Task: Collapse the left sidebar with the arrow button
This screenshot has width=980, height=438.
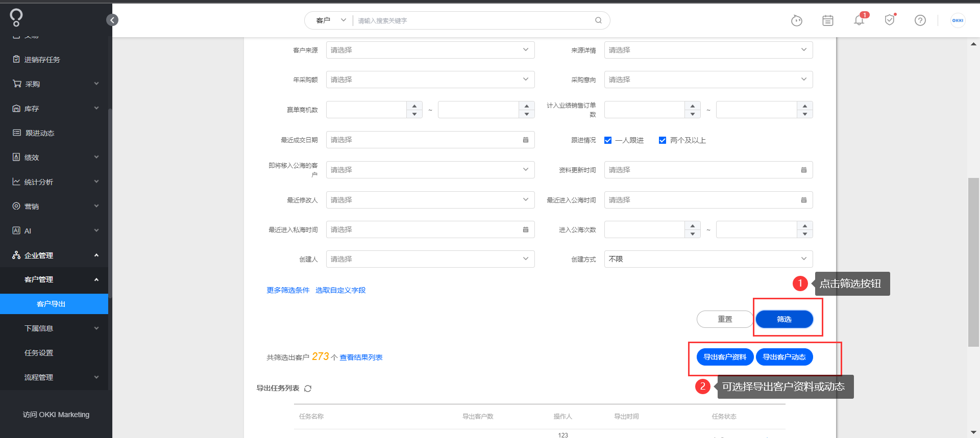Action: (112, 20)
